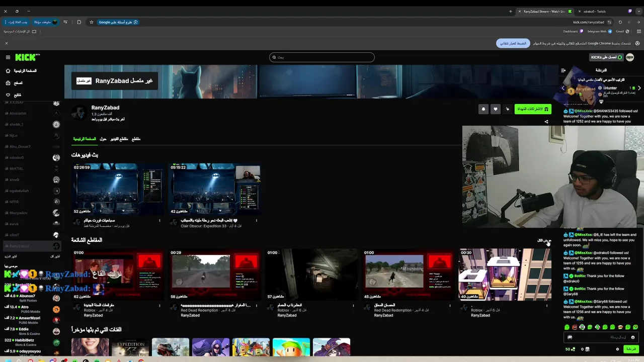Toggle follow with the heart button
The height and width of the screenshot is (362, 644).
[496, 109]
